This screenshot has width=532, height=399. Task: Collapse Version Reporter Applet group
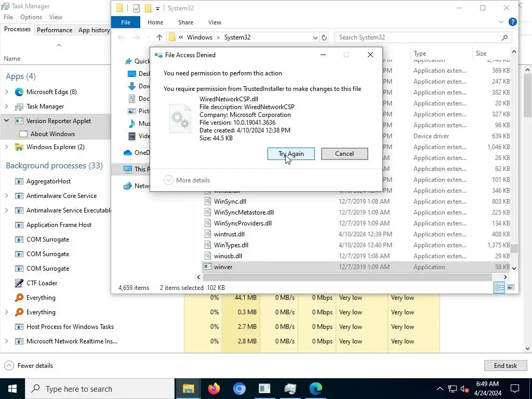point(6,121)
